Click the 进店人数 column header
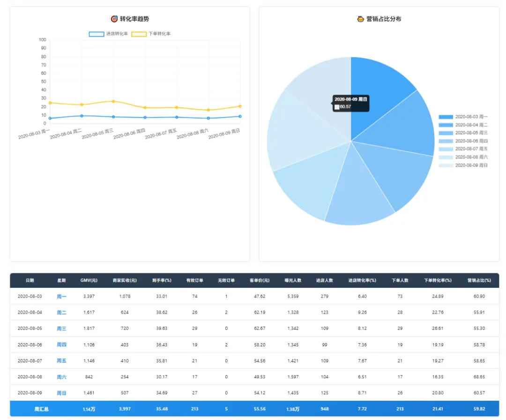The height and width of the screenshot is (420, 506). [325, 280]
